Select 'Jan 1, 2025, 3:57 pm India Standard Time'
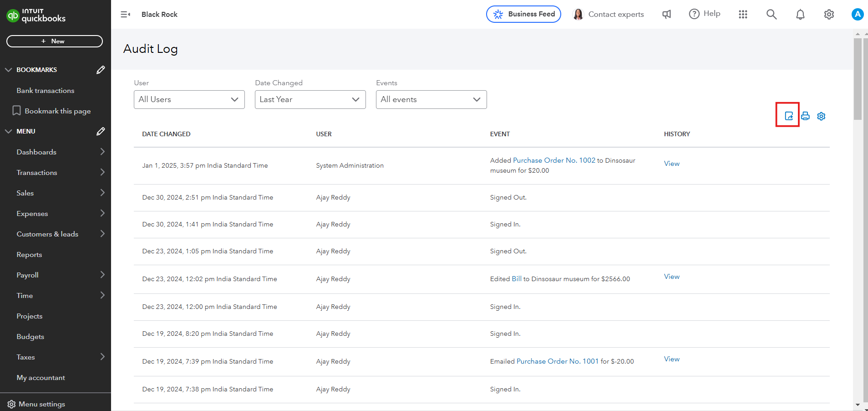 pyautogui.click(x=205, y=165)
